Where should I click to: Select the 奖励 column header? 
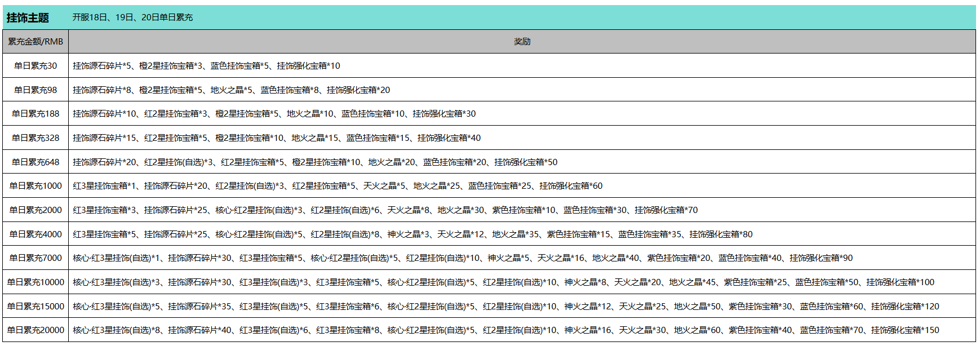[x=522, y=42]
